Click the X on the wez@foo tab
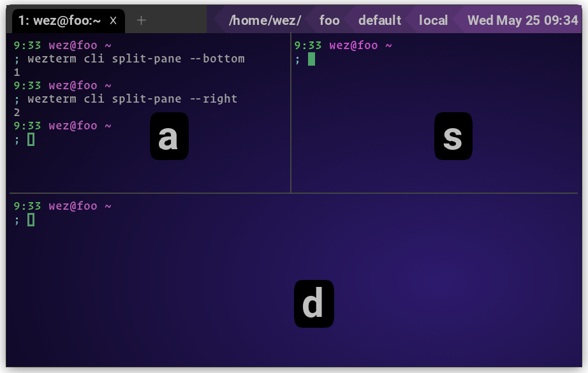Viewport: 588px width, 373px height. (113, 20)
